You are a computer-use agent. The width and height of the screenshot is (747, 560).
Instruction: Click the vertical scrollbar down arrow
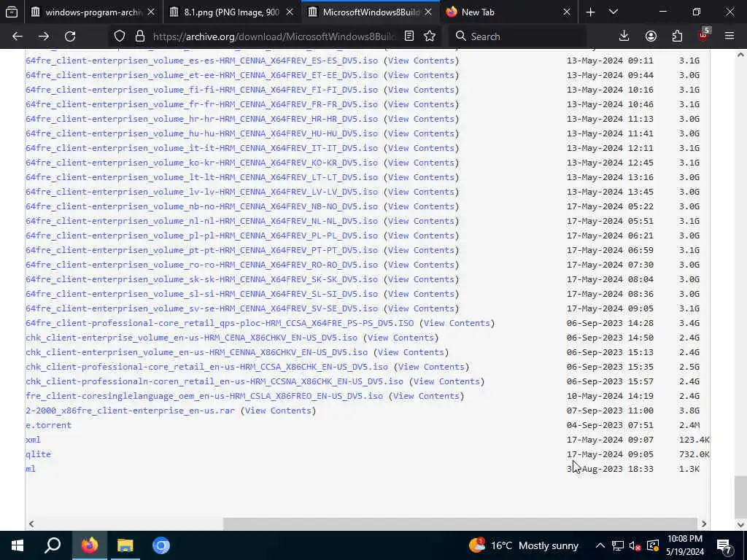click(740, 524)
